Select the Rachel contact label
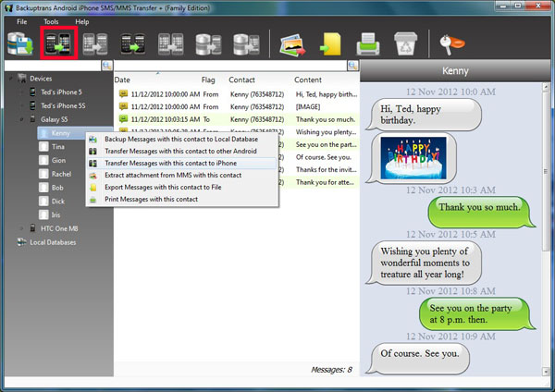Image resolution: width=555 pixels, height=392 pixels. pyautogui.click(x=61, y=174)
